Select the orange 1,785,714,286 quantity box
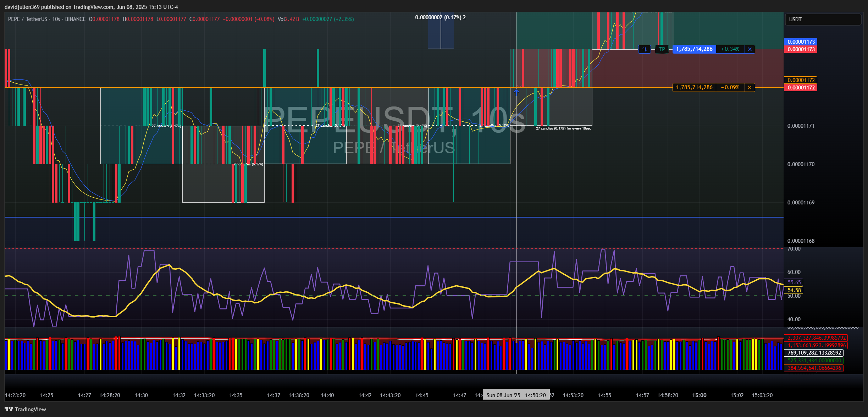 tap(694, 87)
